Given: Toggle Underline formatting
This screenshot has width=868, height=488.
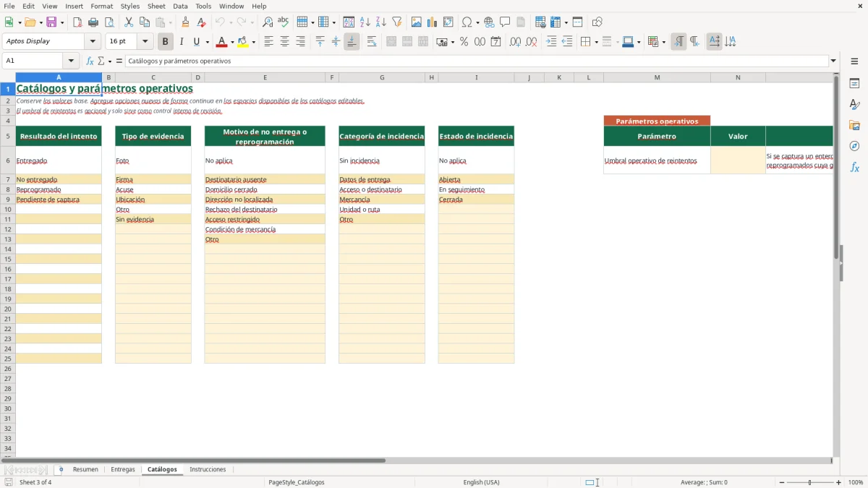Looking at the screenshot, I should tap(197, 42).
